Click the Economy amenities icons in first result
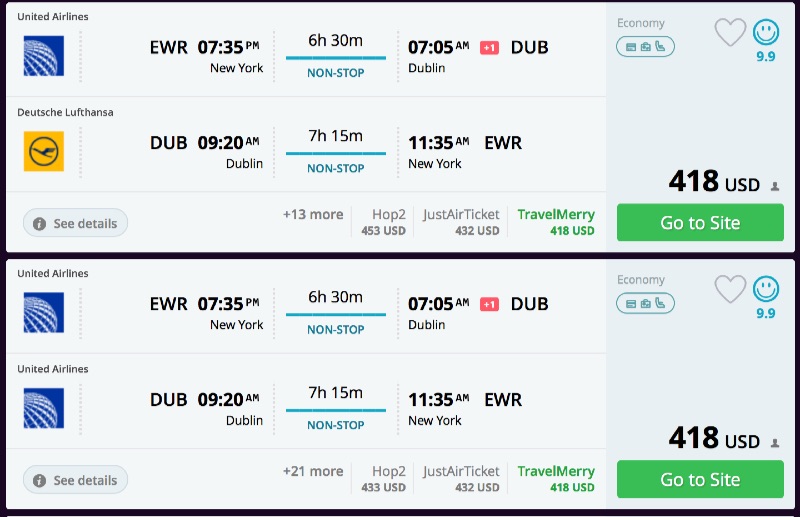Viewport: 800px width, 517px height. pos(645,46)
